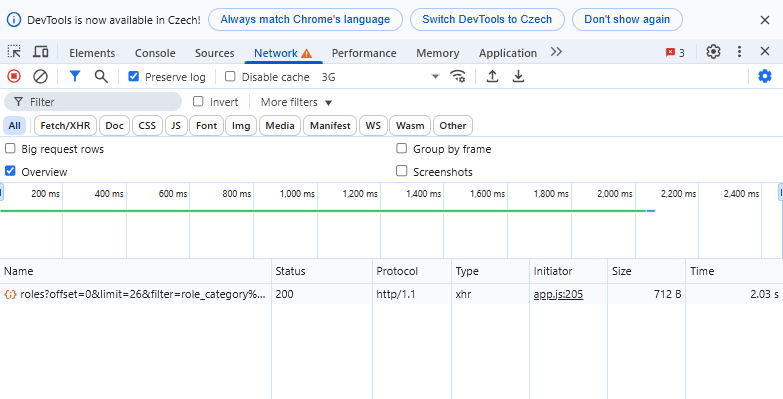Open the app.js:205 initiator link
Image resolution: width=783 pixels, height=399 pixels.
[x=558, y=294]
